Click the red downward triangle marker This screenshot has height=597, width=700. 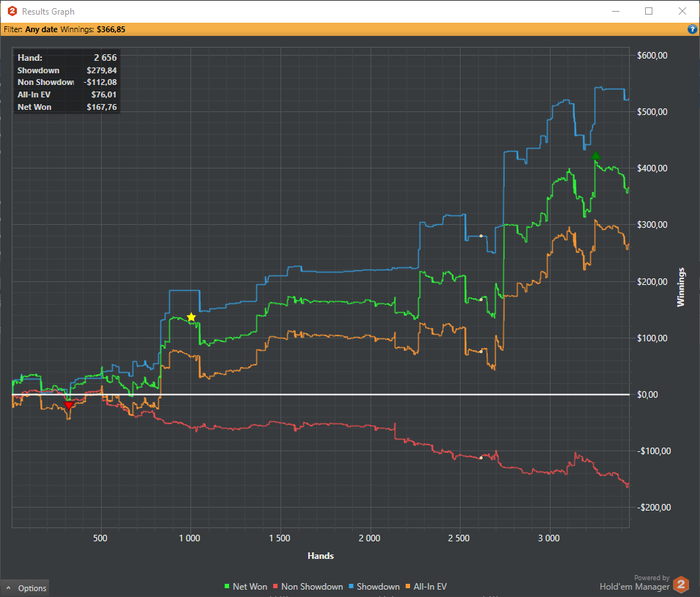click(x=68, y=405)
